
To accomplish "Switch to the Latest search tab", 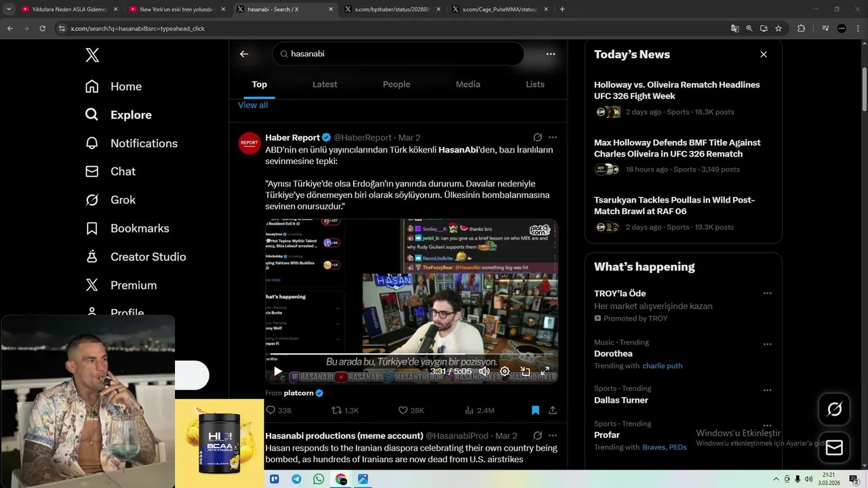I will coord(325,85).
